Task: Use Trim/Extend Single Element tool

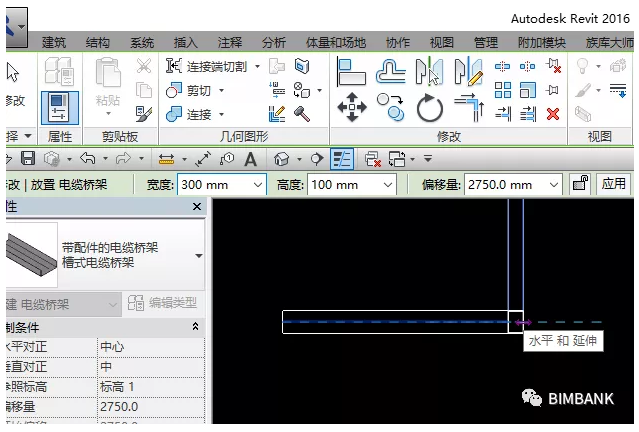Action: point(503,114)
